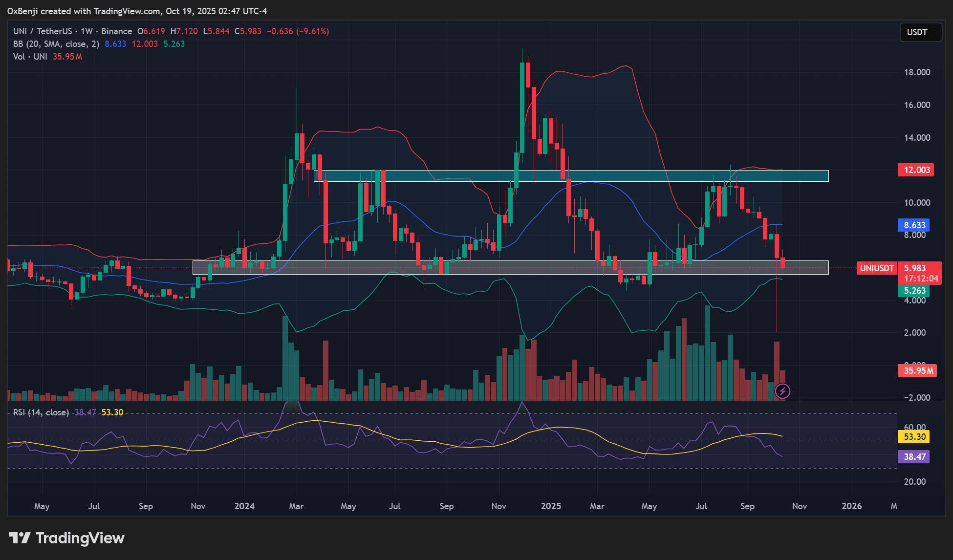953x560 pixels.
Task: Click the Vol · UNI indicator legend
Action: click(x=30, y=57)
